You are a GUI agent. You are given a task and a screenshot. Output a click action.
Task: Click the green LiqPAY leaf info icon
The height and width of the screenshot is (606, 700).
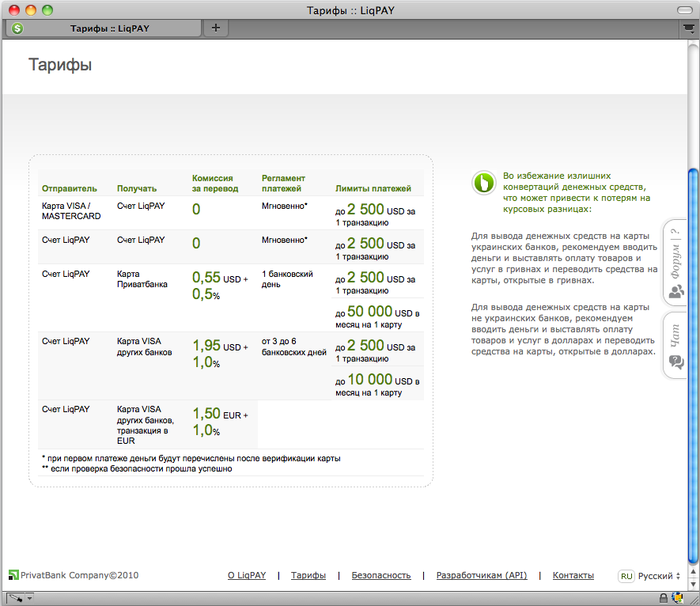click(482, 183)
